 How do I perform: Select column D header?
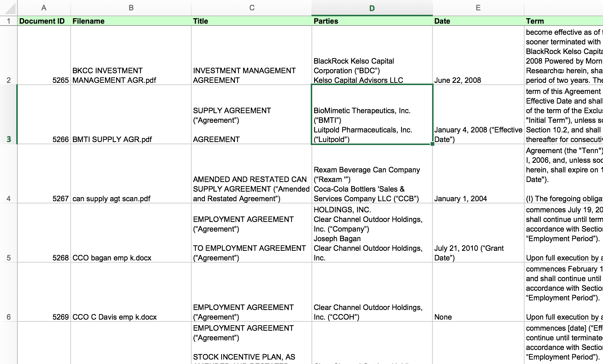pos(372,8)
